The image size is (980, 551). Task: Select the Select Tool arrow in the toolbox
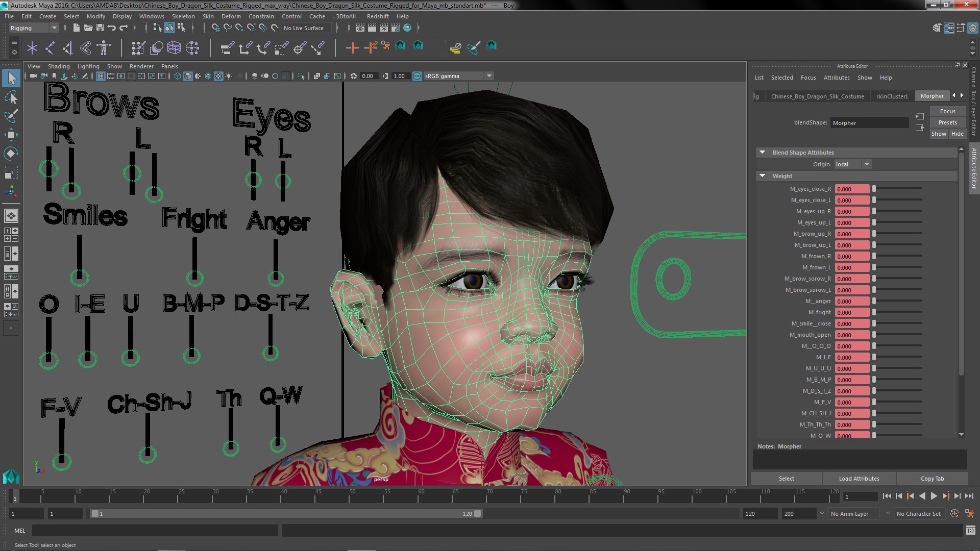point(11,78)
